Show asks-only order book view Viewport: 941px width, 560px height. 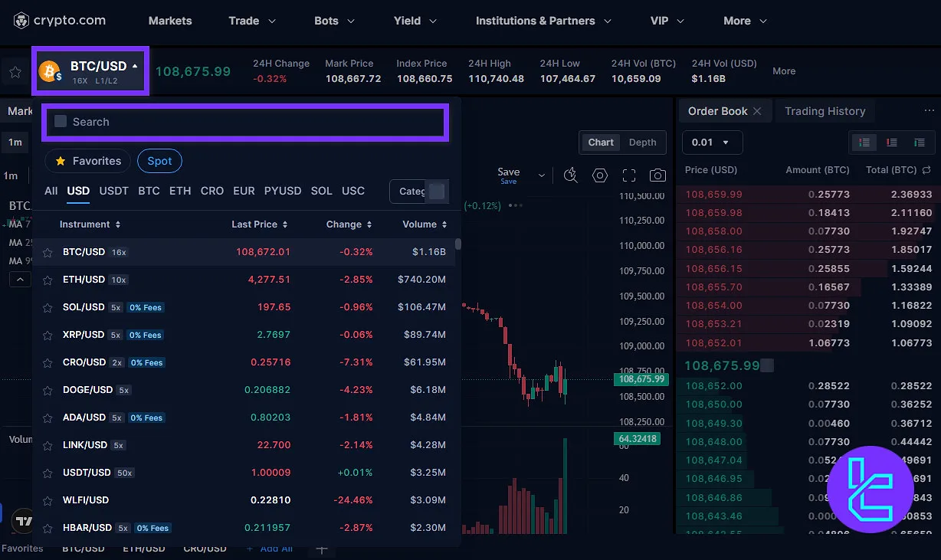click(x=892, y=142)
